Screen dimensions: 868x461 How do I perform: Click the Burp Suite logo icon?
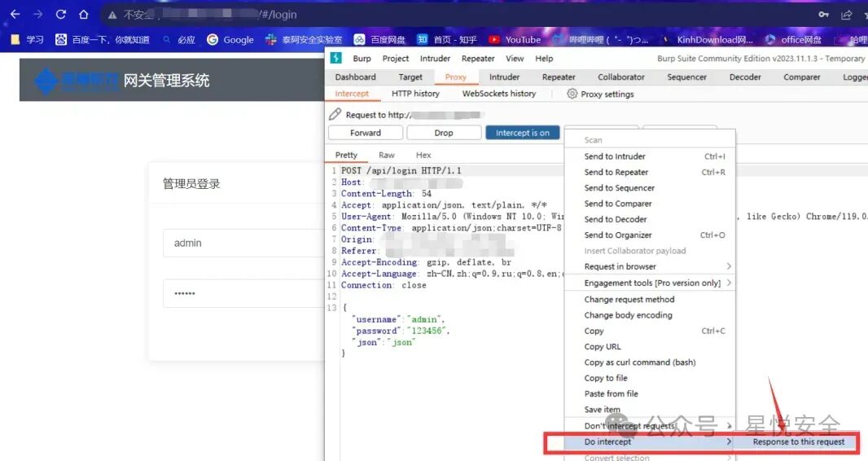coord(336,58)
